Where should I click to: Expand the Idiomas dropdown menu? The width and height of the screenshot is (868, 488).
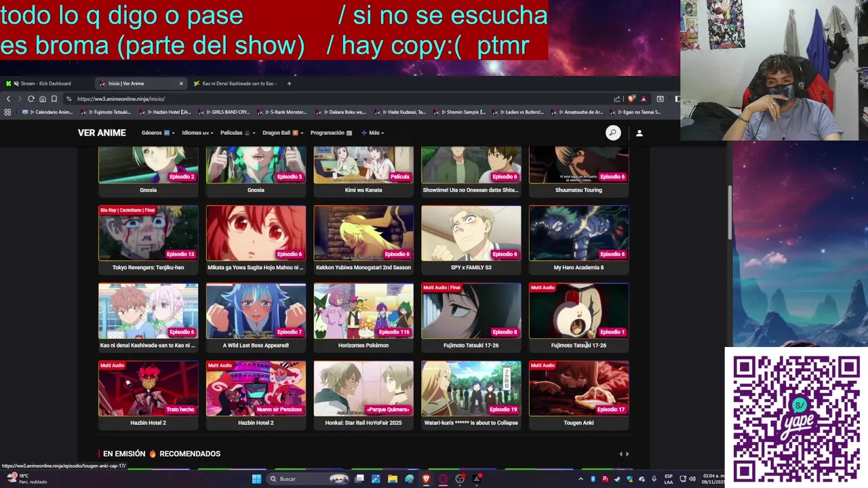198,133
